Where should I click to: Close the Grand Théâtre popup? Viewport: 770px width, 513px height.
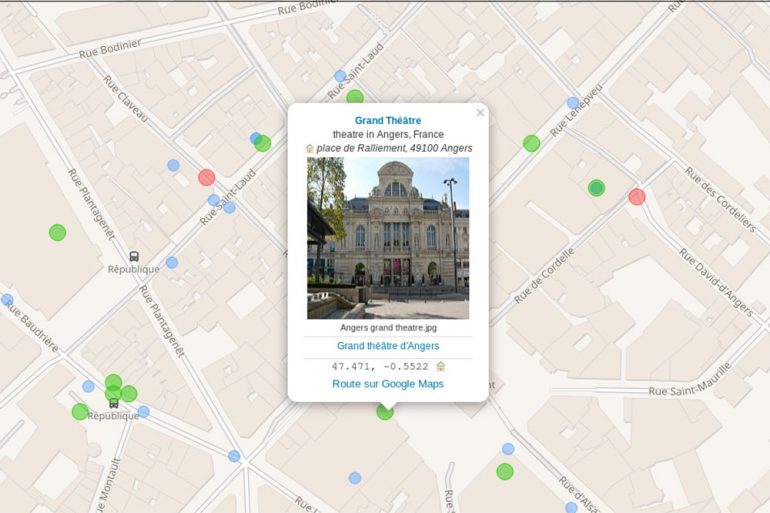pos(480,113)
